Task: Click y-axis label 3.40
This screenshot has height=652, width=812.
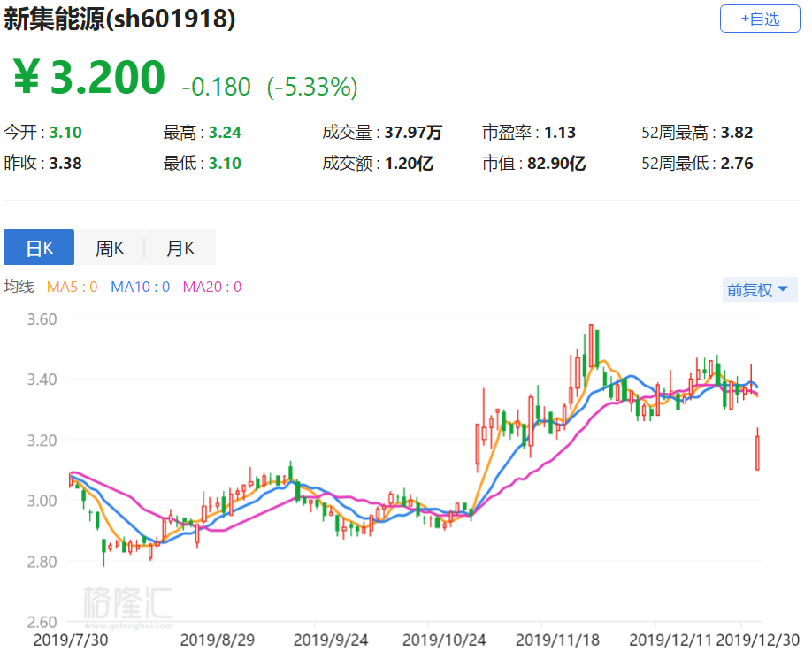Action: pos(42,380)
